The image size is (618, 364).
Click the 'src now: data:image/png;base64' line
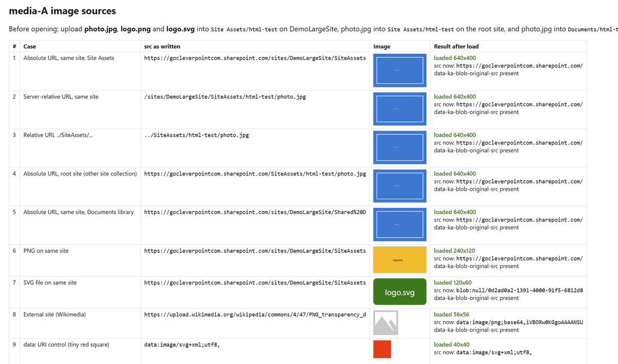click(x=508, y=322)
